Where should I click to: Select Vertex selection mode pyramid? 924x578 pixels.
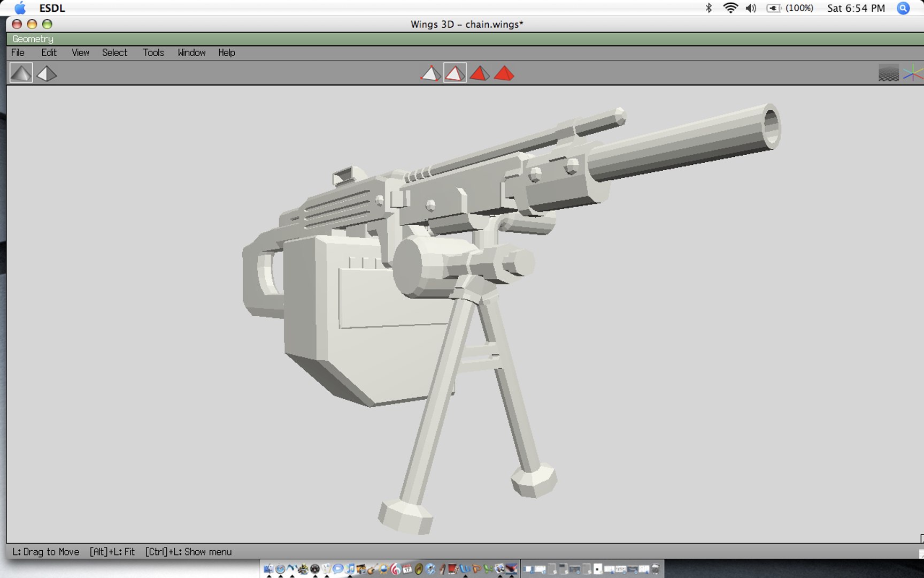[430, 73]
